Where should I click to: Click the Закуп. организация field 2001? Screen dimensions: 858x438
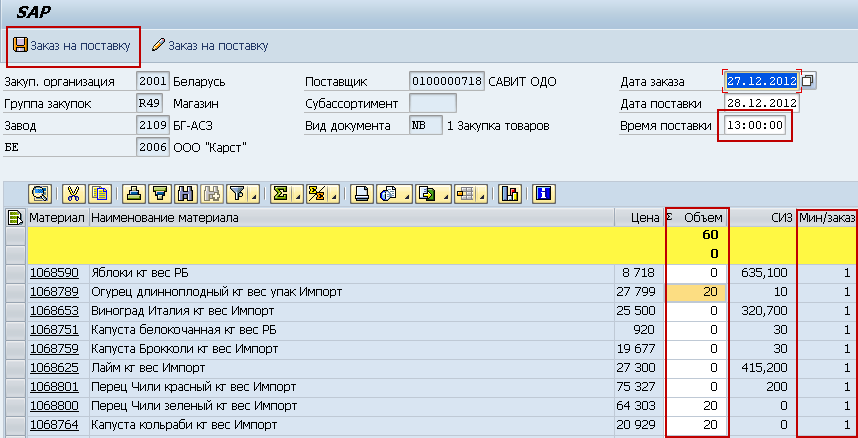point(153,82)
